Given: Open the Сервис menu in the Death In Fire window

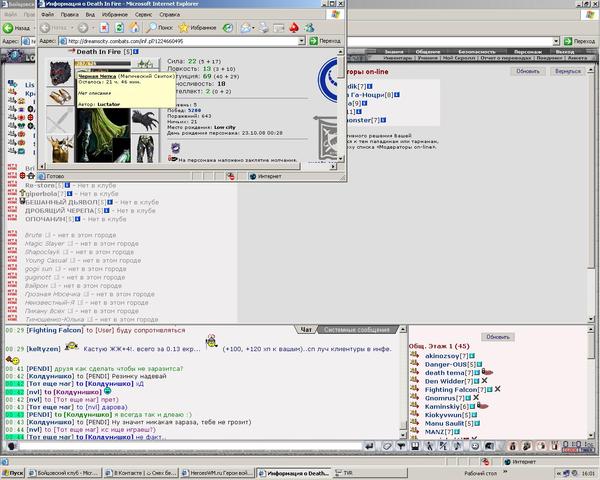Looking at the screenshot, I should (x=143, y=15).
